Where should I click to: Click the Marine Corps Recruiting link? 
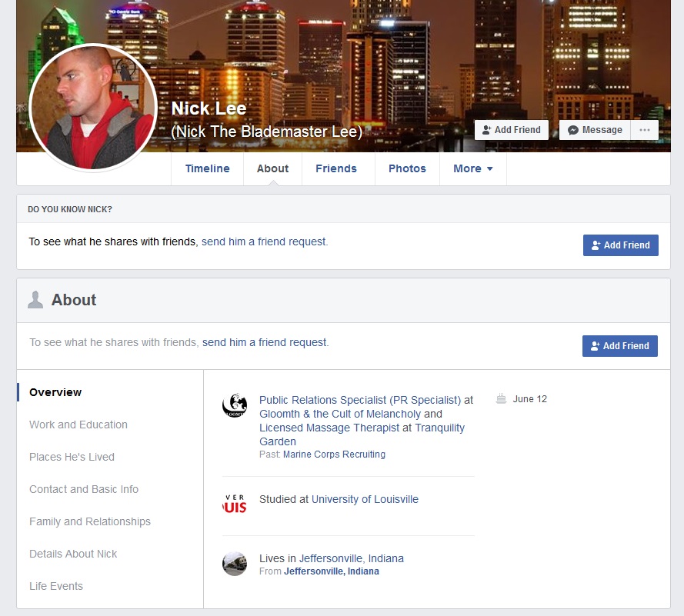pyautogui.click(x=334, y=455)
